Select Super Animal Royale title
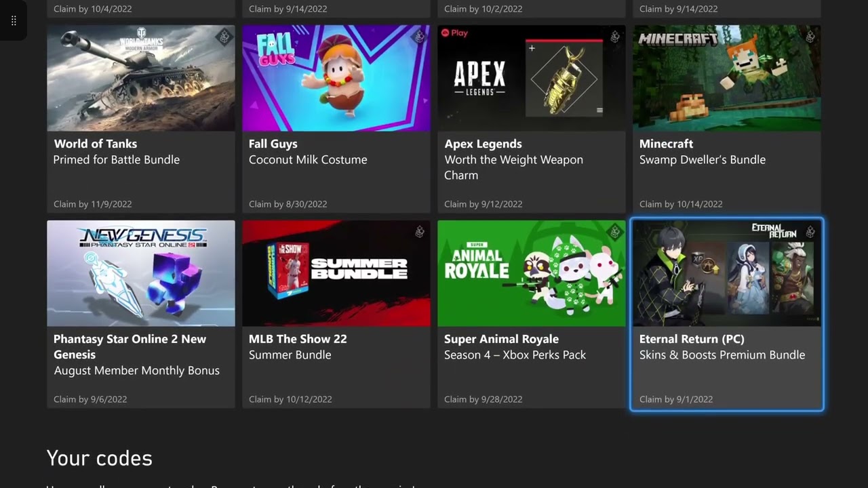 tap(502, 339)
